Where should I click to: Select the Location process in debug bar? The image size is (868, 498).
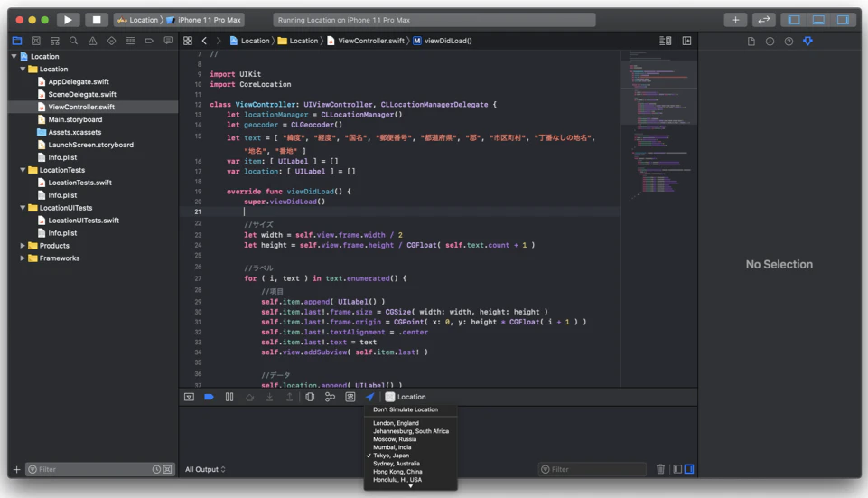point(406,397)
